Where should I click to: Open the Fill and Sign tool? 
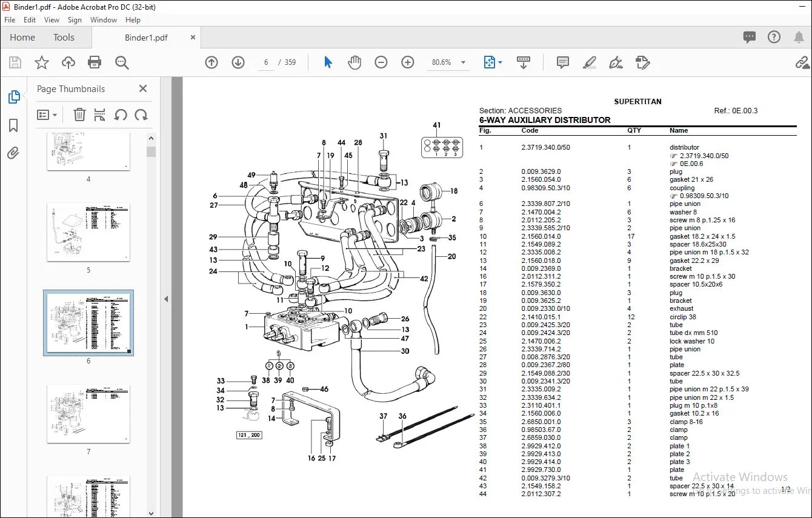click(x=616, y=62)
